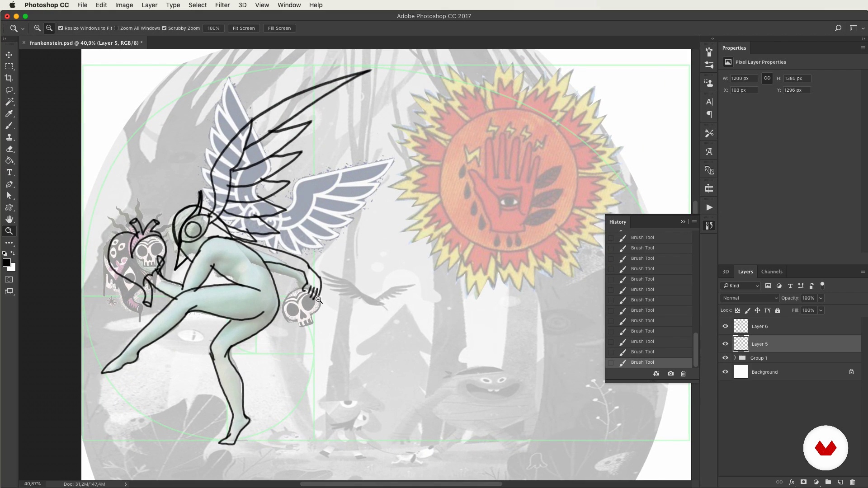Select the Hand tool
This screenshot has height=488, width=868.
pos(9,220)
